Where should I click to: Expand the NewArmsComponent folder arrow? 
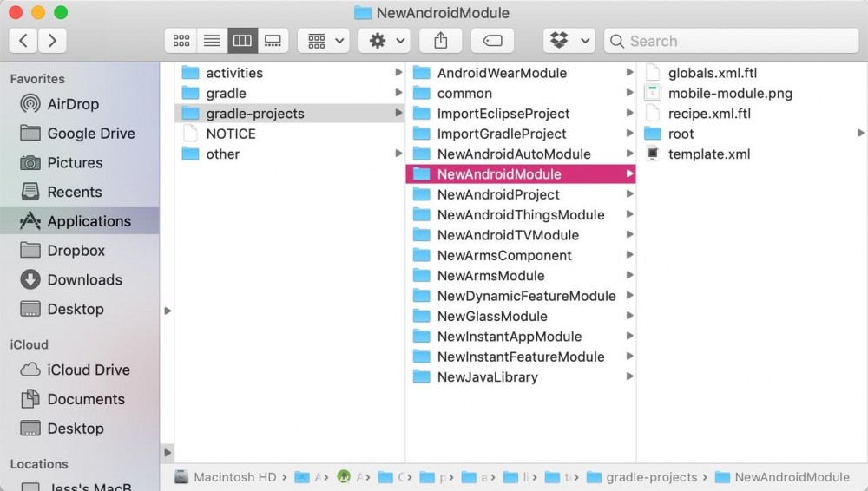[x=629, y=255]
